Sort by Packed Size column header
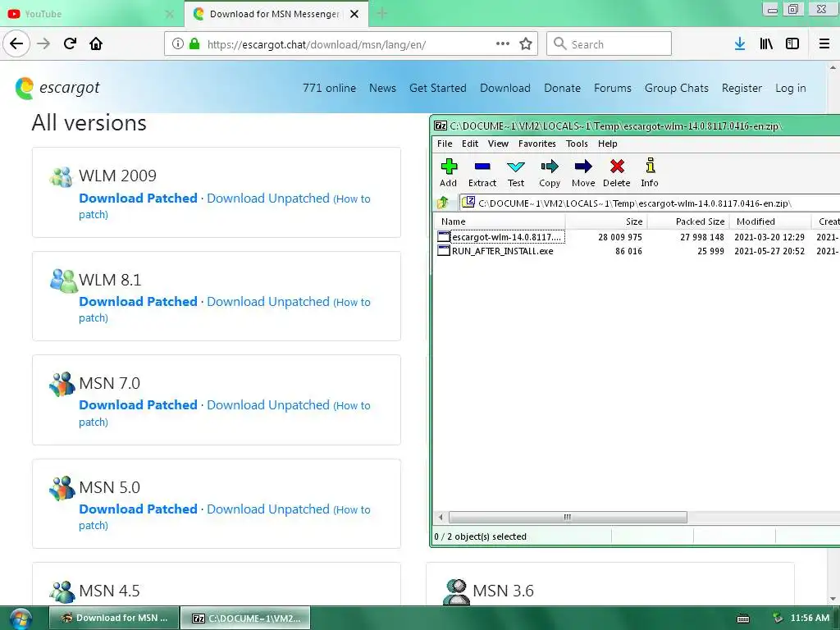840x630 pixels. pos(688,221)
